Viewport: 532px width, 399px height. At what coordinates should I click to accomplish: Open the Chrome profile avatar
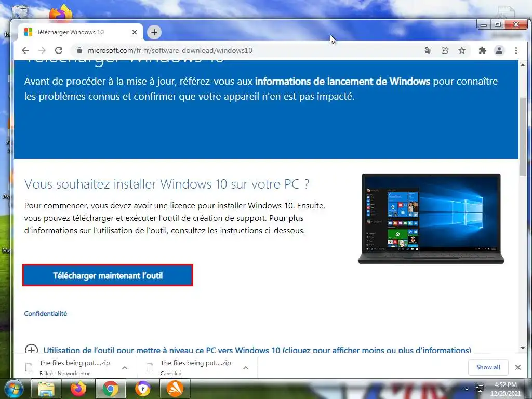(499, 50)
